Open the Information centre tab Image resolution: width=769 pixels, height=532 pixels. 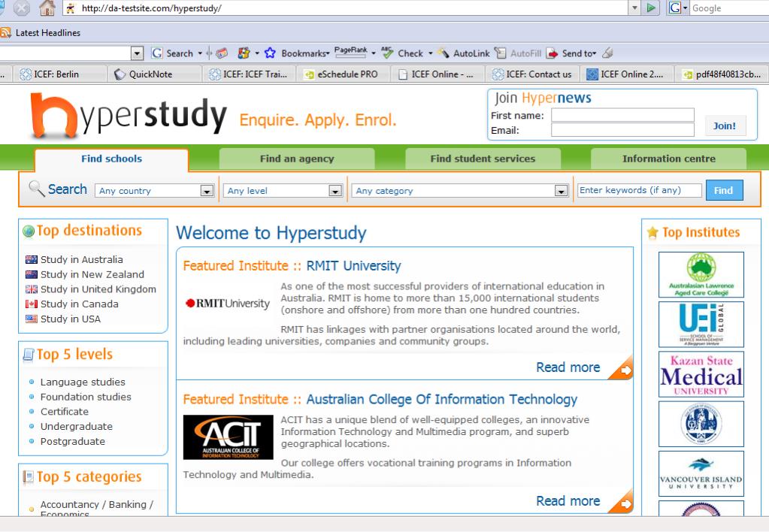[668, 159]
